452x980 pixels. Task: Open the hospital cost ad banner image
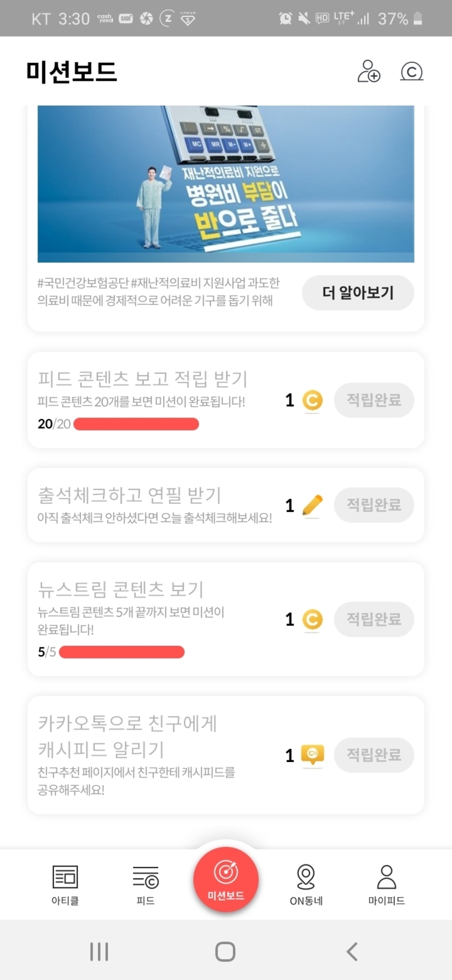coord(225,184)
